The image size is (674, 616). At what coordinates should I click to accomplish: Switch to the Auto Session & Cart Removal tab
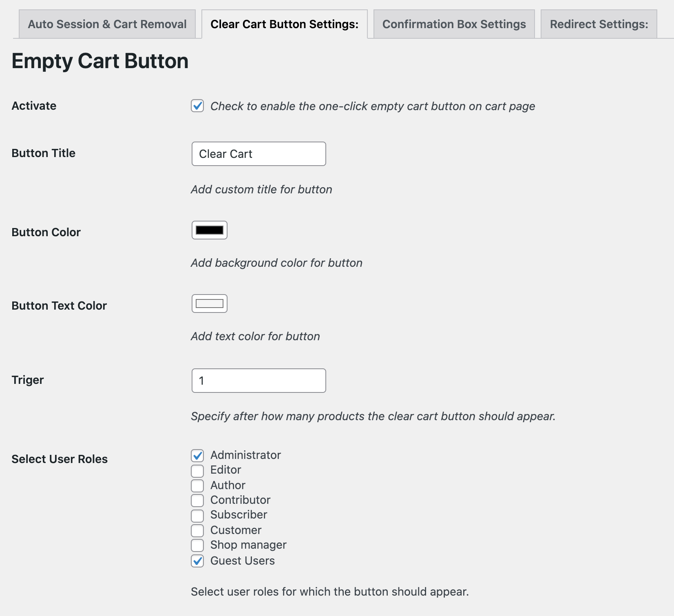pyautogui.click(x=107, y=24)
